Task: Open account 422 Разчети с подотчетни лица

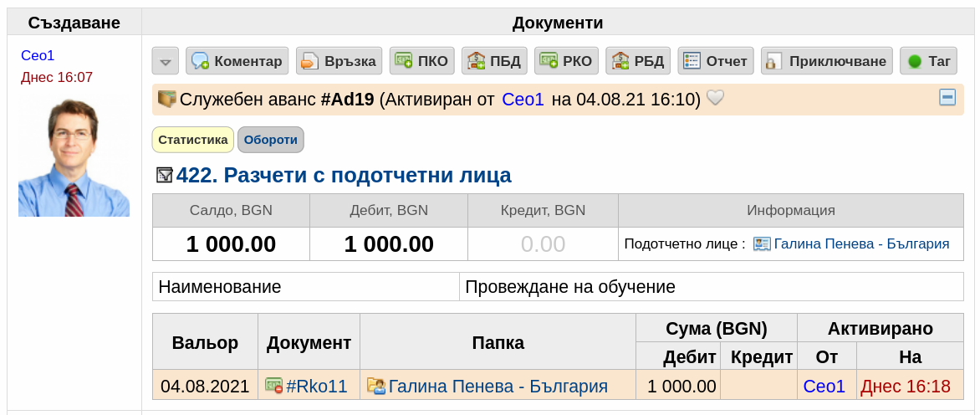Action: [344, 176]
